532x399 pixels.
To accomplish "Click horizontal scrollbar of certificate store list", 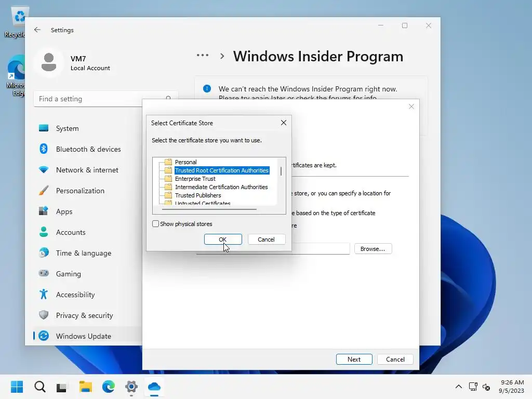I will (x=209, y=209).
